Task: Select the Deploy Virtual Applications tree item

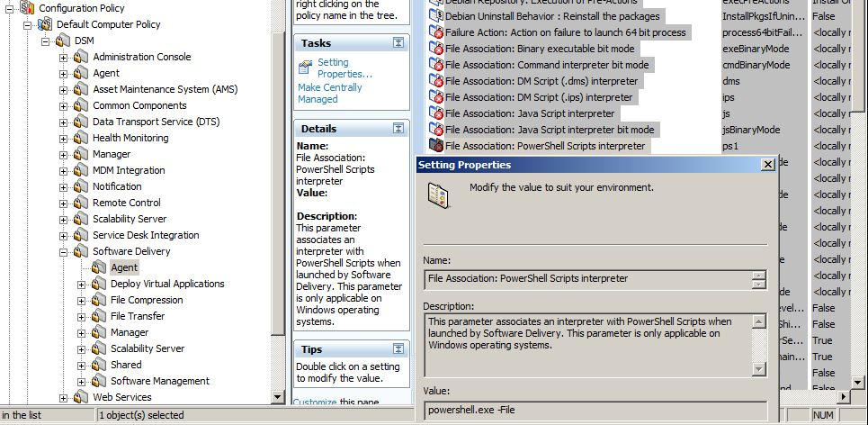Action: pyautogui.click(x=167, y=284)
